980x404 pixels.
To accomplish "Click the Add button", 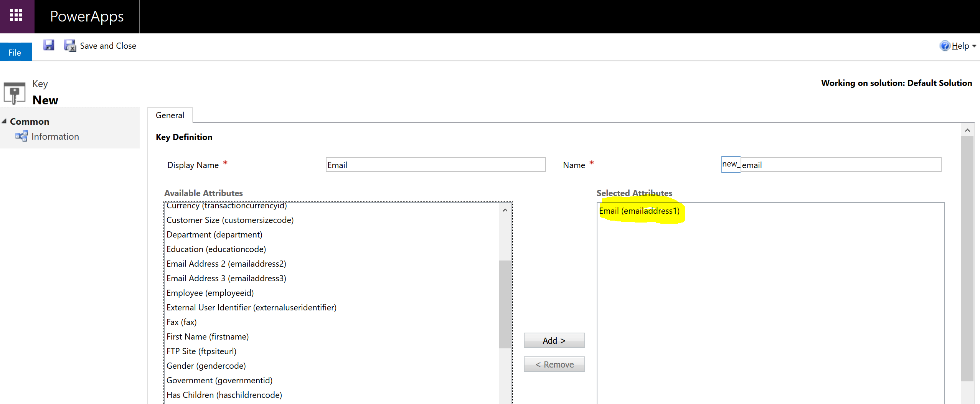I will point(554,340).
